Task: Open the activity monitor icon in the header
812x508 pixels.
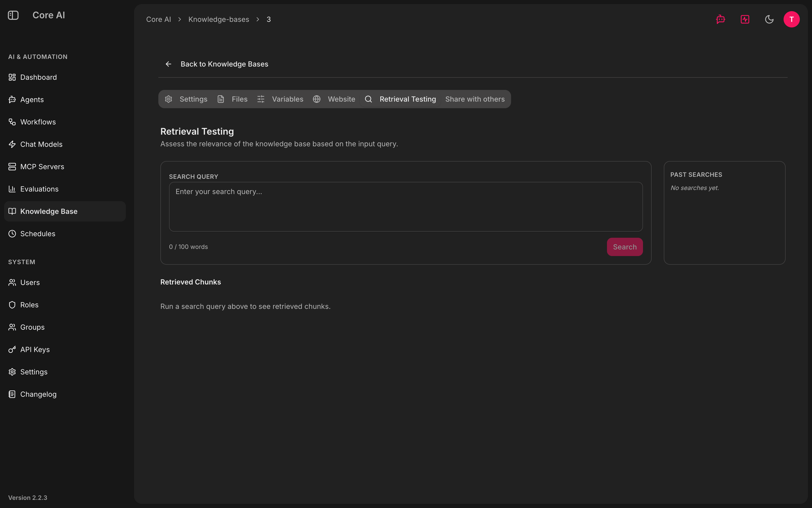Action: click(x=745, y=19)
